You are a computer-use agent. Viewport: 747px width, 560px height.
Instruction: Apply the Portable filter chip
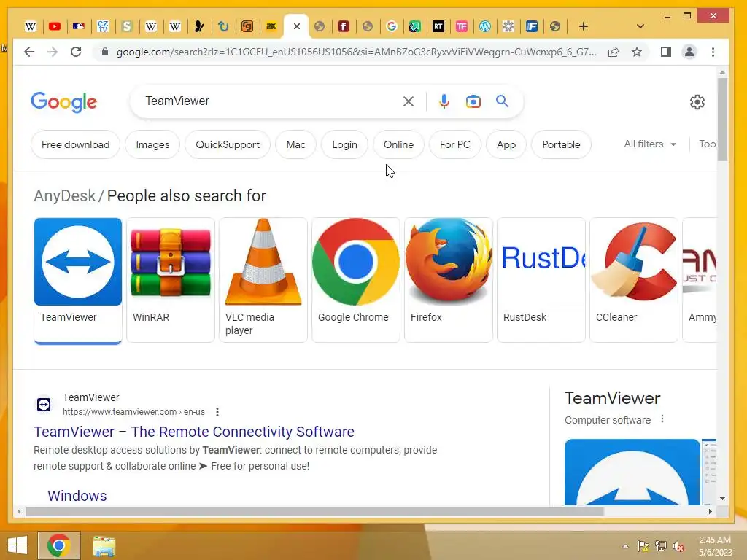(561, 144)
